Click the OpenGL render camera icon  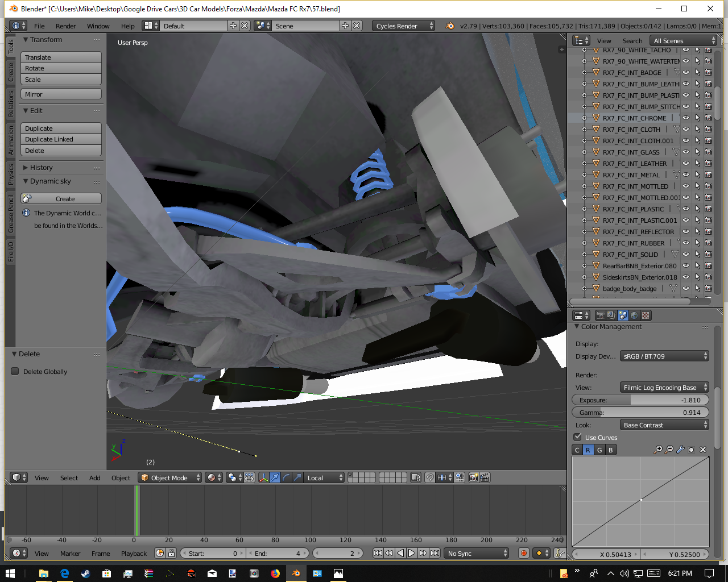(x=473, y=478)
